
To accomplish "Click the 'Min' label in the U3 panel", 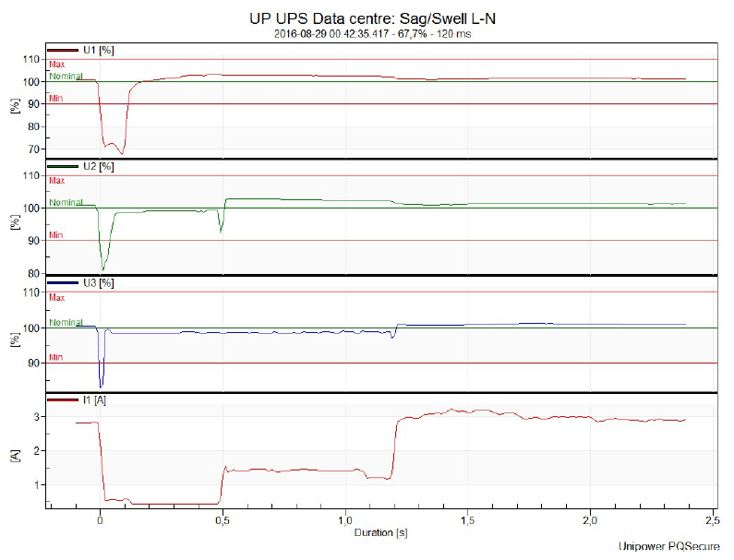I will [x=55, y=357].
